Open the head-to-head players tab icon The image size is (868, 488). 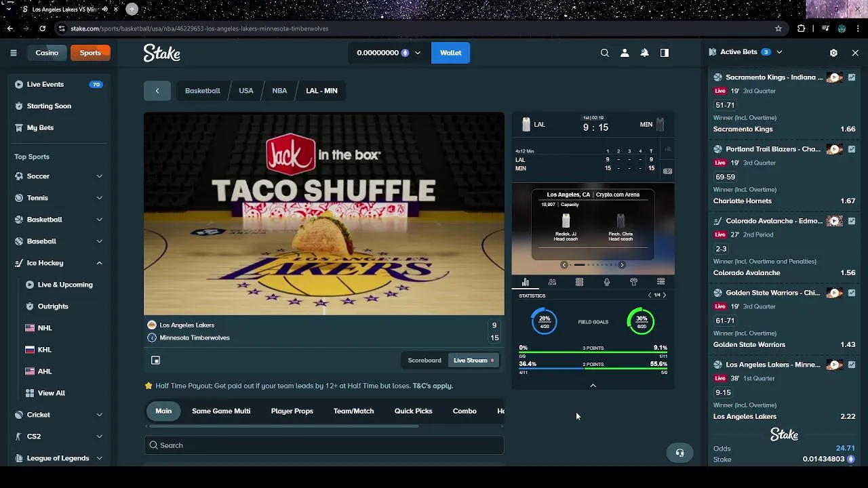coord(552,282)
